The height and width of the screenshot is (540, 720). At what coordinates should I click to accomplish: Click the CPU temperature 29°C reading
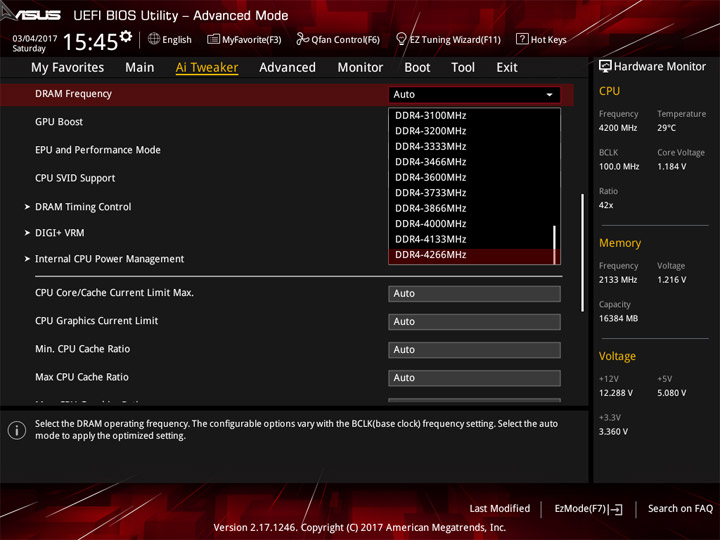click(x=666, y=128)
